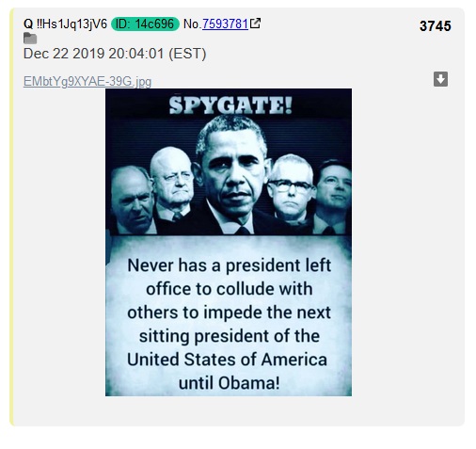Click the 'Never has a president left' line
Viewport: 476px width, 449px height.
click(x=230, y=265)
